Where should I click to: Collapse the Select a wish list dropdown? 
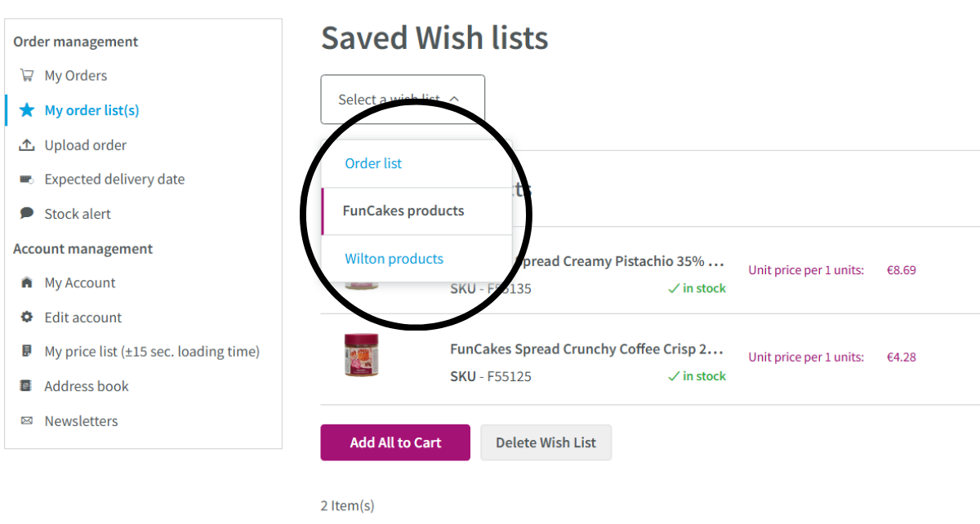pyautogui.click(x=403, y=100)
